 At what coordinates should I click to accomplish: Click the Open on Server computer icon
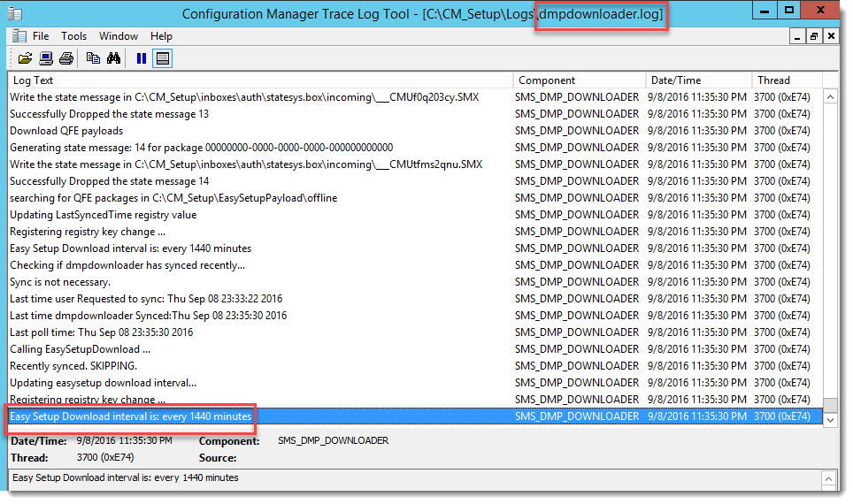coord(45,58)
